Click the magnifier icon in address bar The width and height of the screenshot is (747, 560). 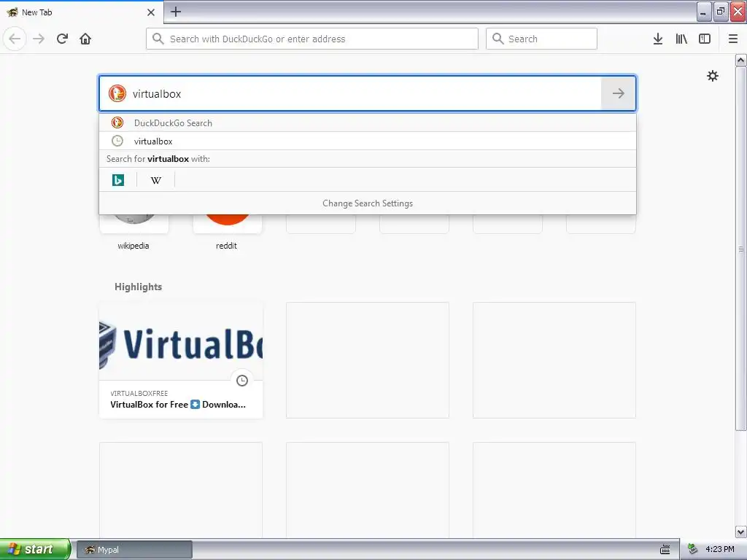point(158,39)
